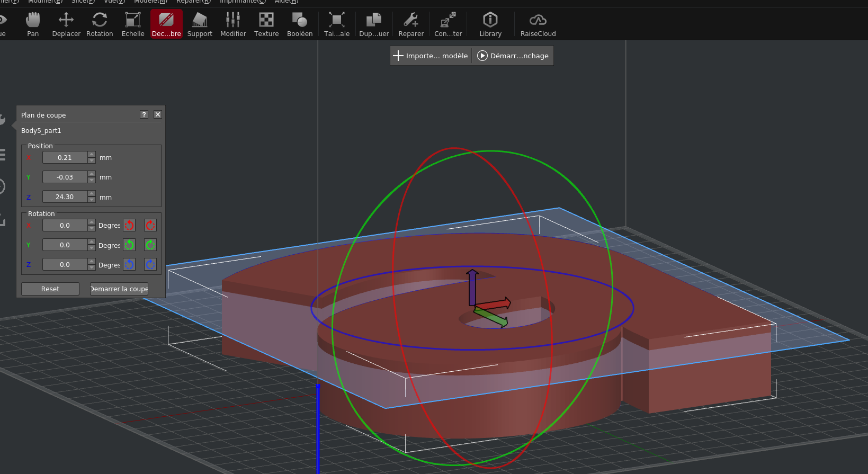Click the Body5_part1 model name
The image size is (868, 474).
click(41, 130)
